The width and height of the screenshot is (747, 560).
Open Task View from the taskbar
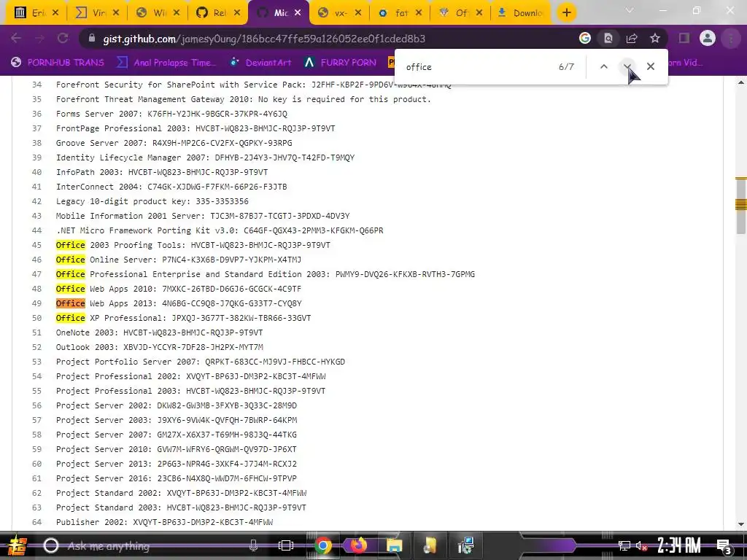tap(285, 545)
